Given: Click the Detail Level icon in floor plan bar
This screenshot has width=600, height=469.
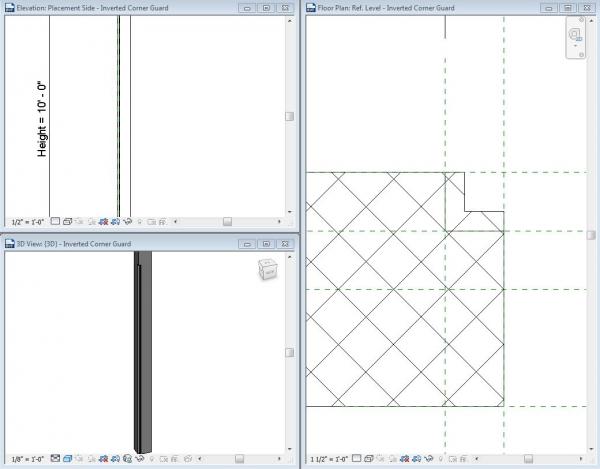Looking at the screenshot, I should 356,458.
